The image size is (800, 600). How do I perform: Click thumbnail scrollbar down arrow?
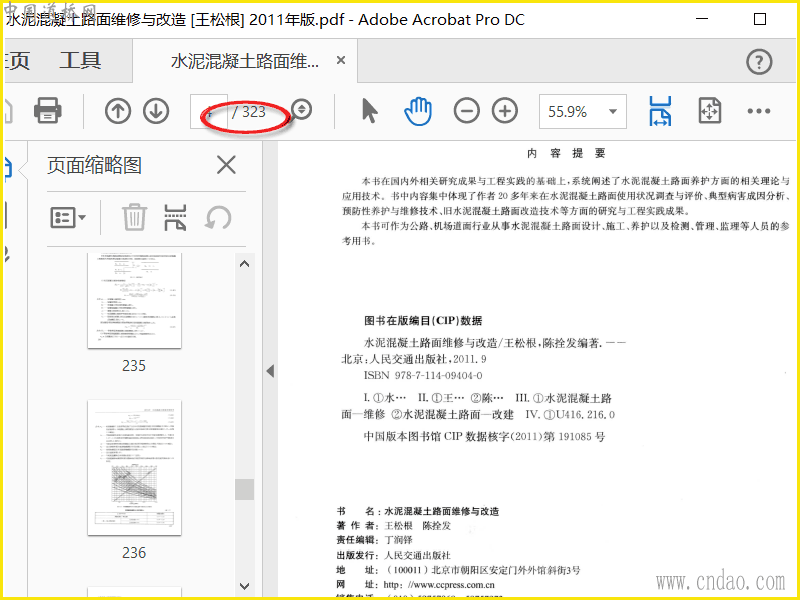pos(244,586)
